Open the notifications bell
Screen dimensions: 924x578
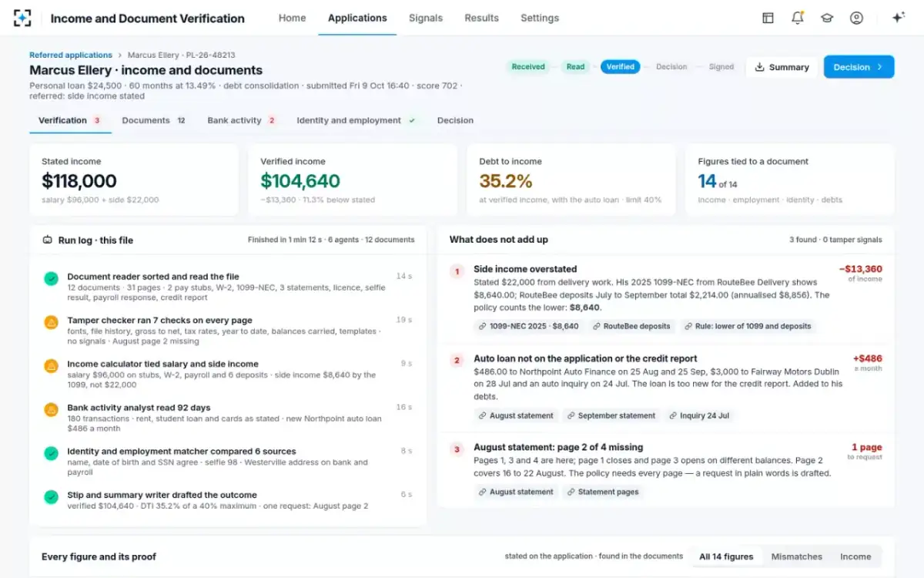pos(797,18)
